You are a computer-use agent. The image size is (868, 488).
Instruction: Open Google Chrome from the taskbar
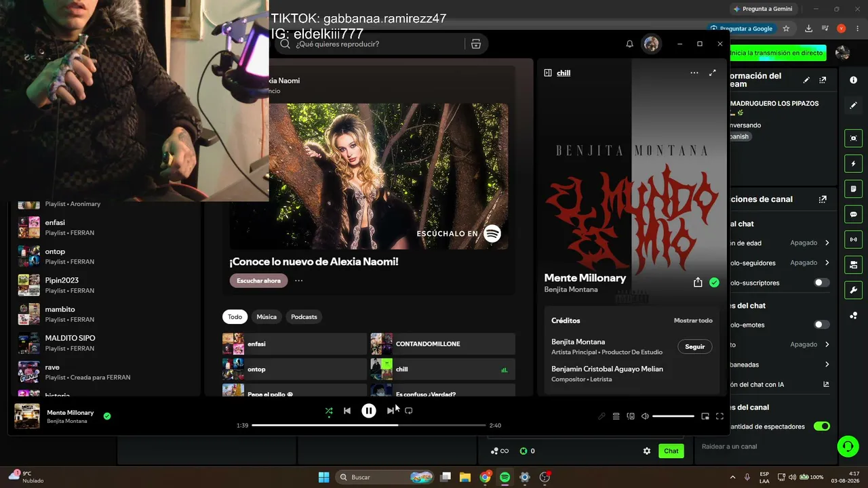point(485,477)
